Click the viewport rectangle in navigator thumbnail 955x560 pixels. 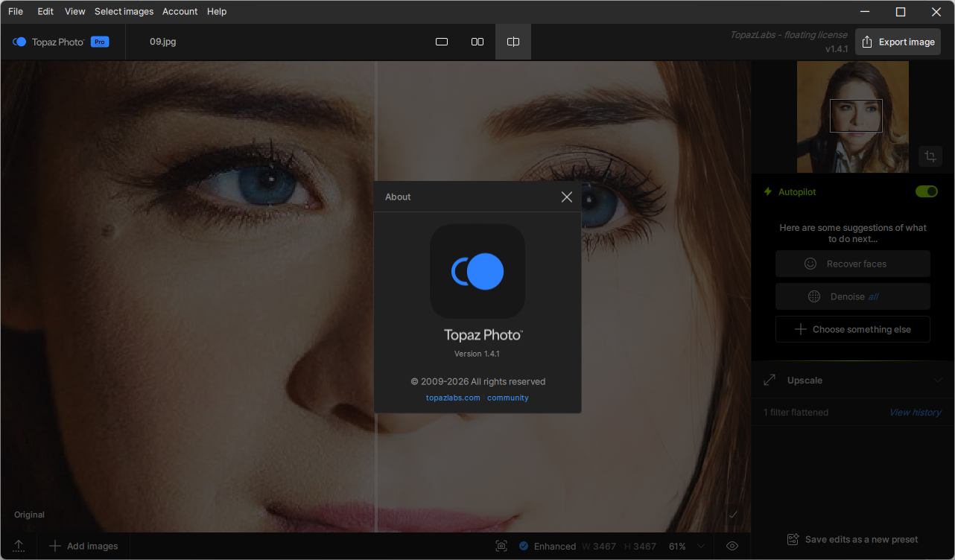[856, 116]
